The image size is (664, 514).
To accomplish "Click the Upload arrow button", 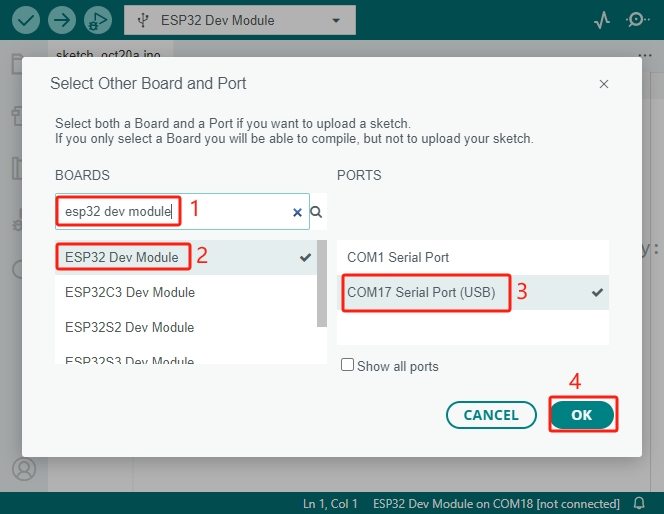I will point(62,20).
